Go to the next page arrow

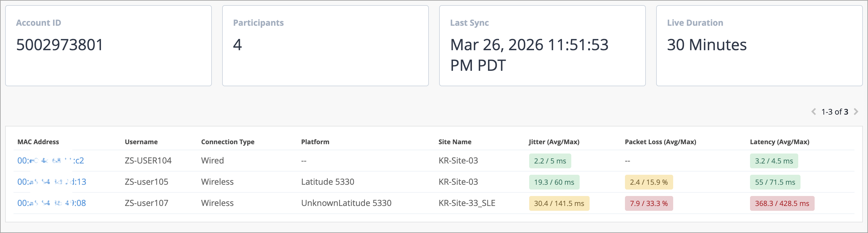856,112
